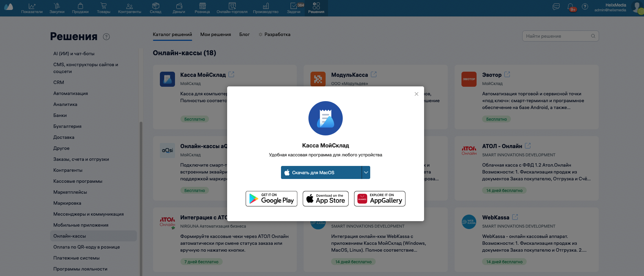
Task: Open Касса МойСклад card external link icon
Action: tap(232, 74)
